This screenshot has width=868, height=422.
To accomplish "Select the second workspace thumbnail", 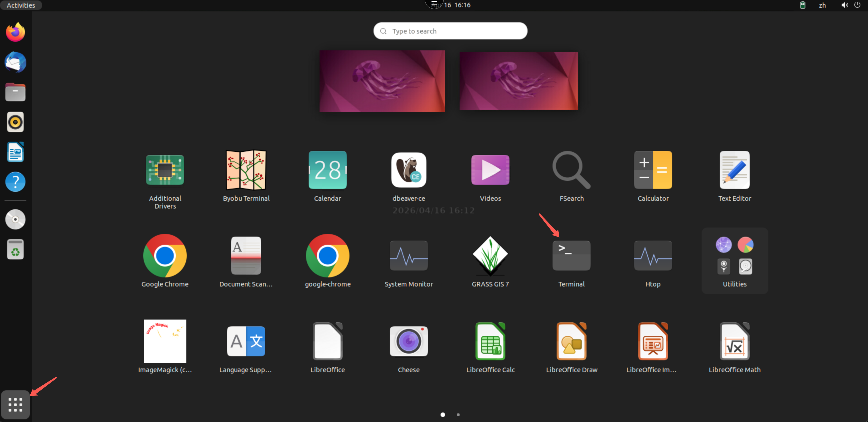I will tap(518, 81).
